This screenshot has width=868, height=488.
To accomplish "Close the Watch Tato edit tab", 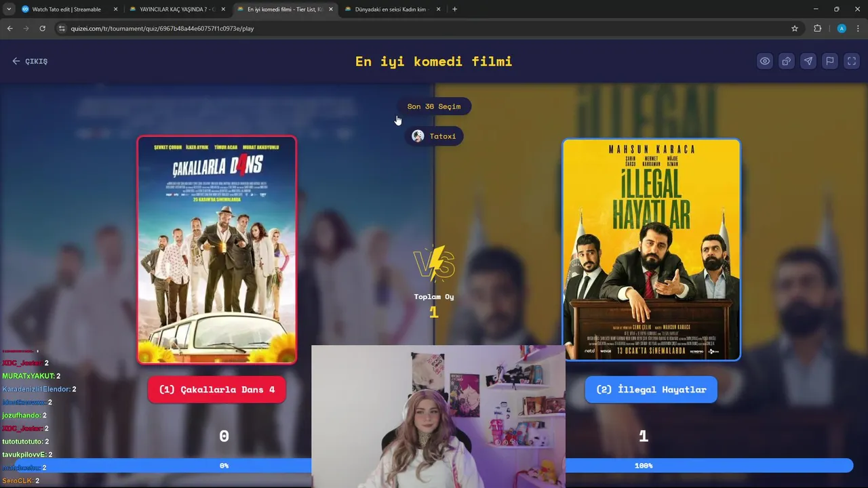I will click(115, 9).
